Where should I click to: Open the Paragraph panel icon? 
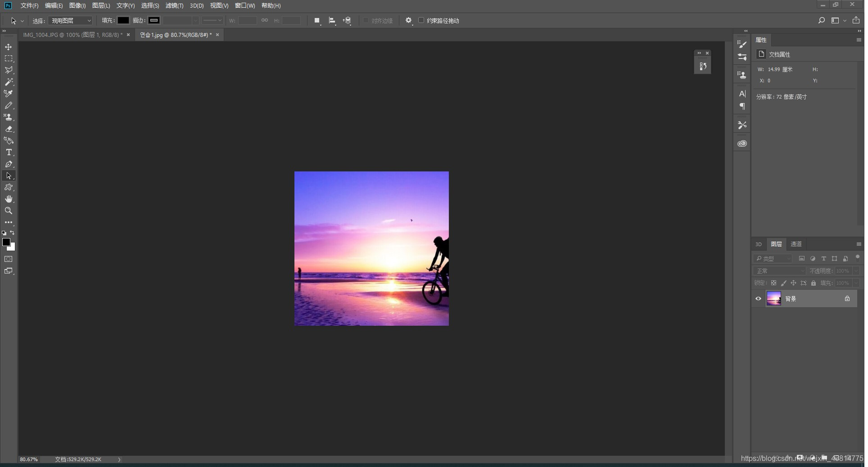(742, 107)
